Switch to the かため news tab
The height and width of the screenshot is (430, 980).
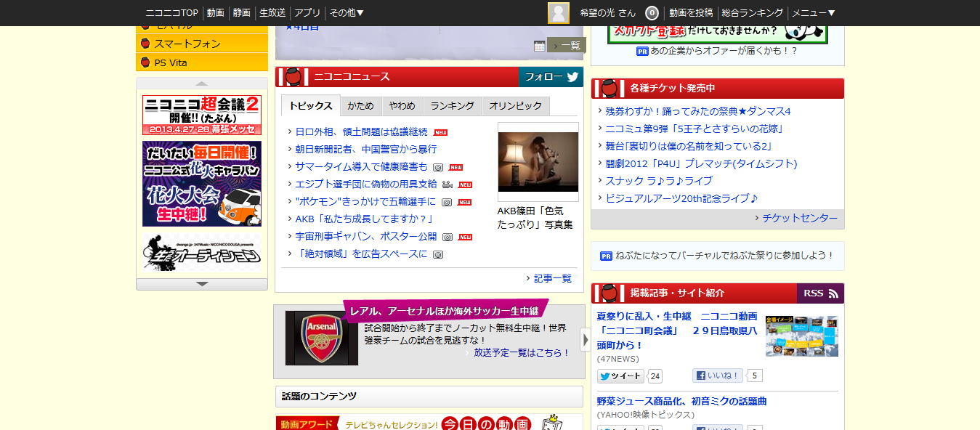[x=360, y=106]
